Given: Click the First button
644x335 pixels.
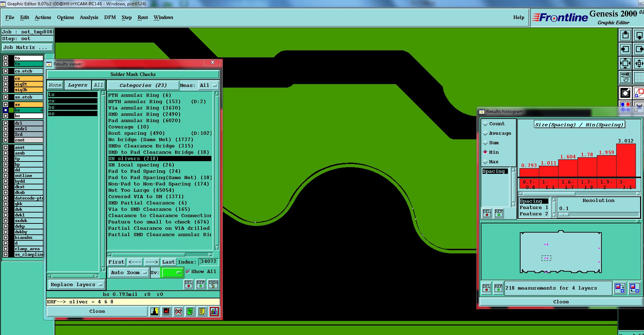Looking at the screenshot, I should (x=116, y=262).
